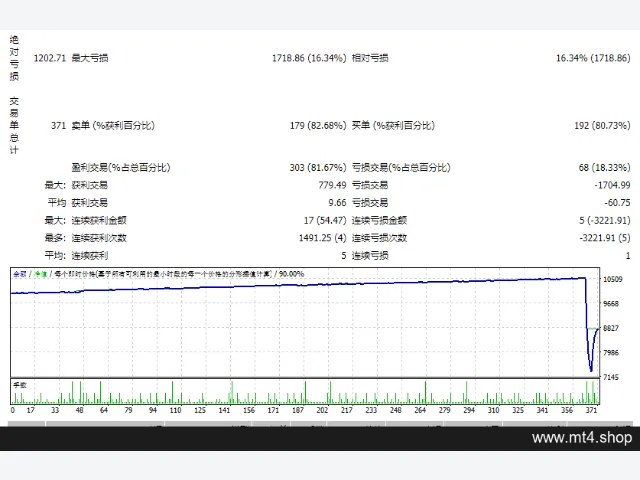
Task: Click the 8827 y-axis label
Action: pyautogui.click(x=611, y=328)
